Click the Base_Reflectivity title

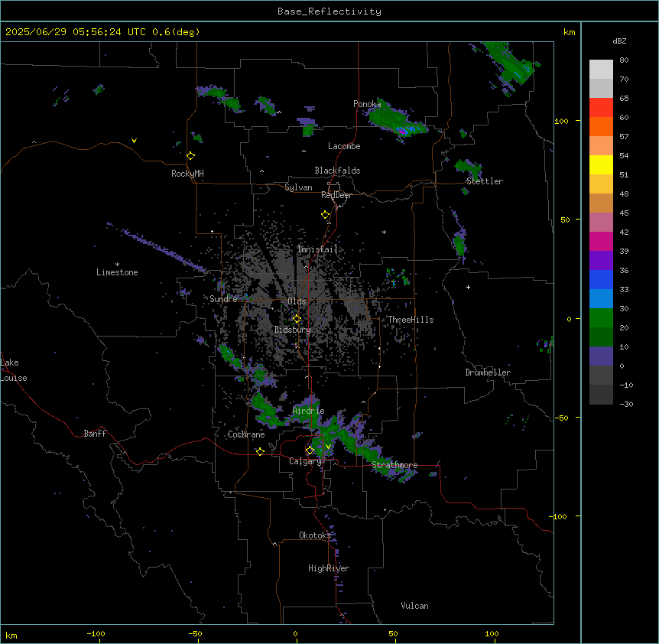(x=329, y=11)
